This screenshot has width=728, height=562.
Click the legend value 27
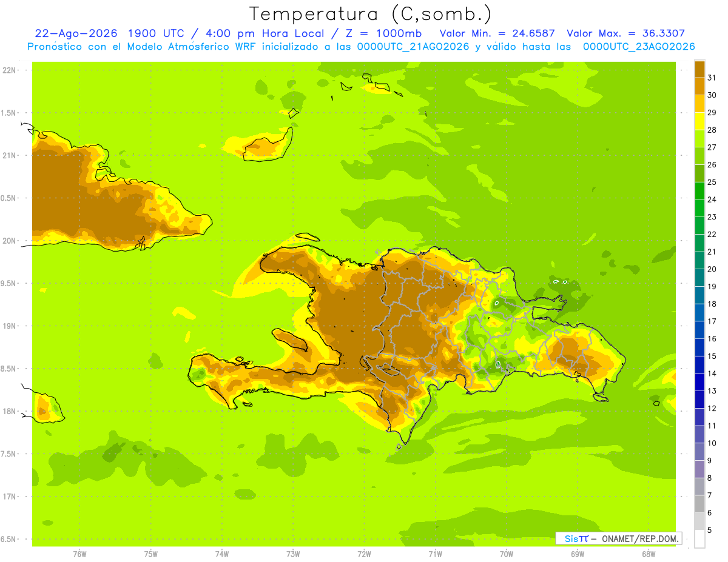(x=712, y=147)
